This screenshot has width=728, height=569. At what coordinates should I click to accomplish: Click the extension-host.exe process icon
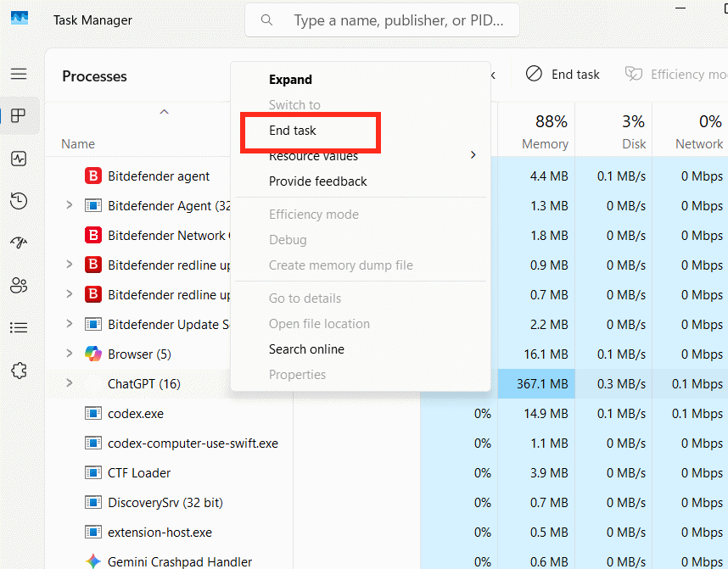[x=92, y=532]
